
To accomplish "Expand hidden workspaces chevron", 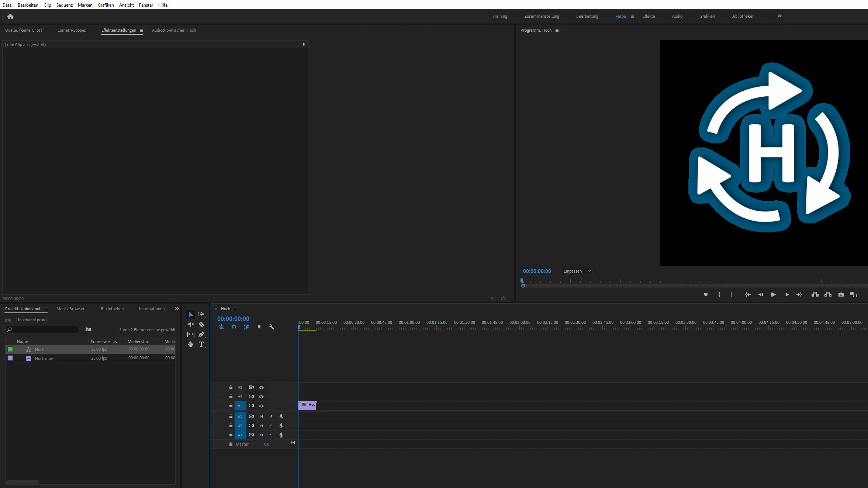I will (x=780, y=16).
